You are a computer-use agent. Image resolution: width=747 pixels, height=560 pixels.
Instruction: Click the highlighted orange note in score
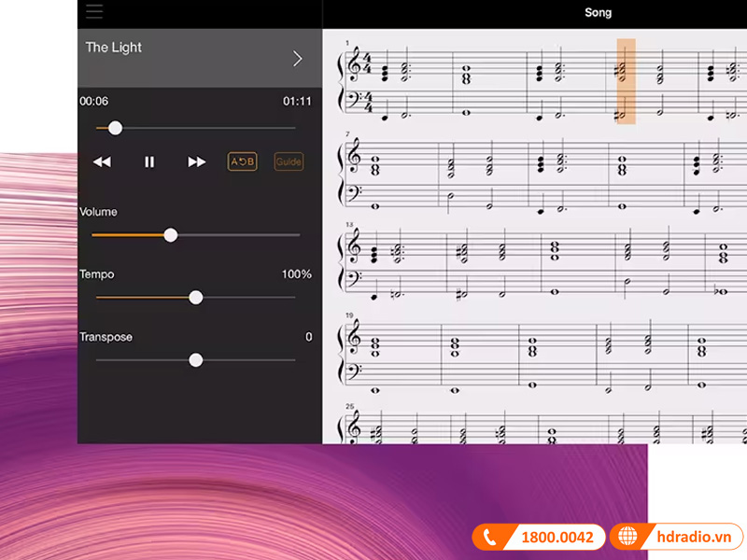(626, 81)
